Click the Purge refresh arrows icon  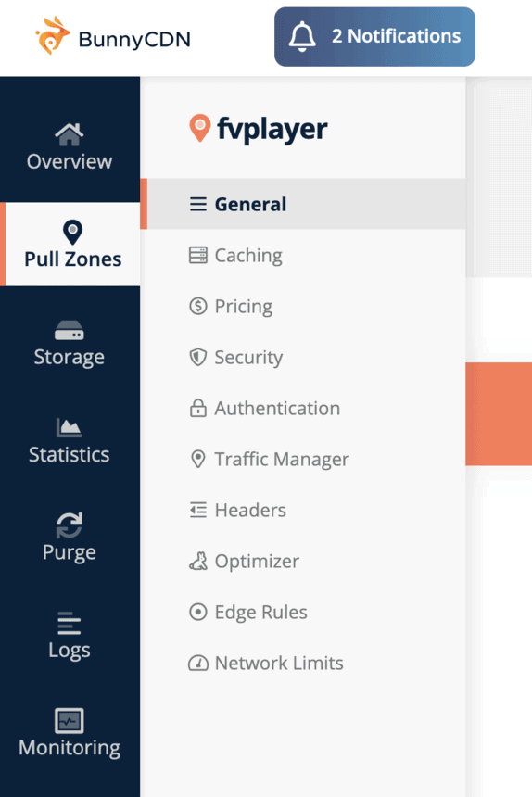[70, 525]
